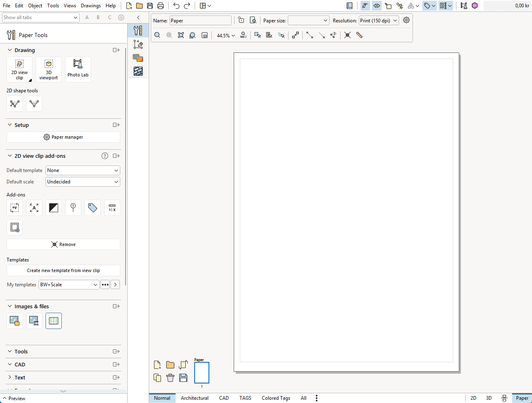Open the File menu

[7, 6]
